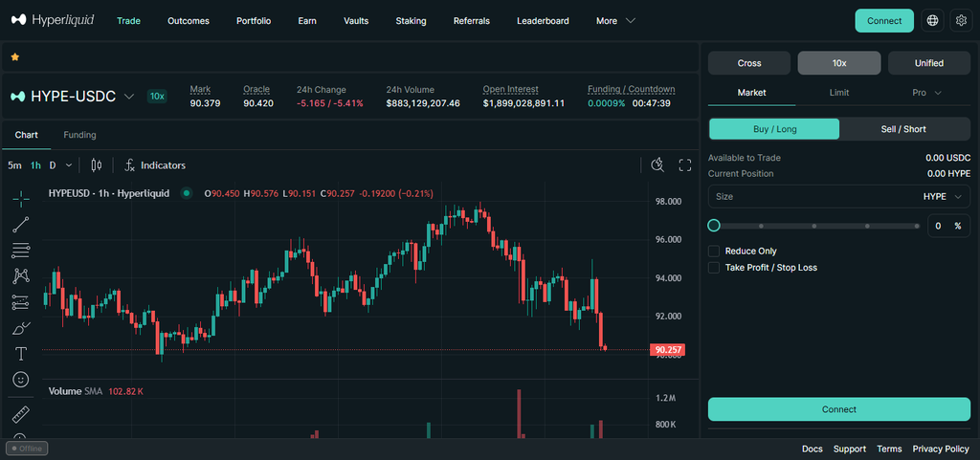
Task: Click the Funding / Countdown label
Action: [632, 89]
